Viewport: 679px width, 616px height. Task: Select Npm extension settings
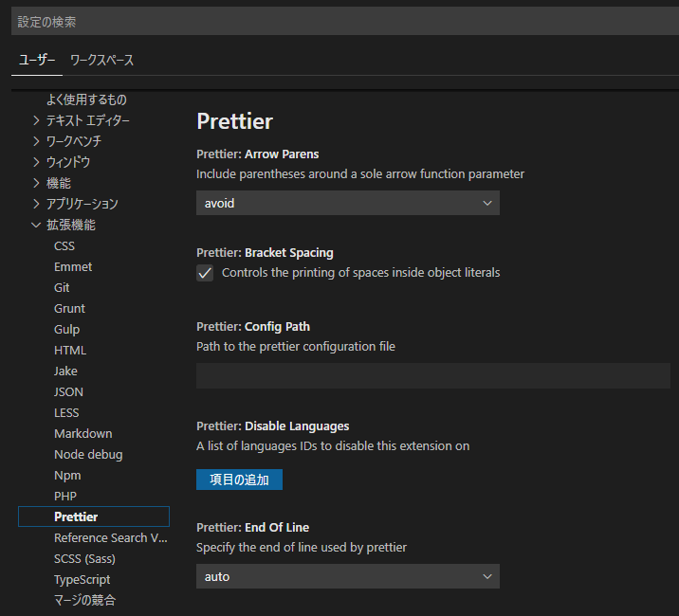pyautogui.click(x=67, y=476)
